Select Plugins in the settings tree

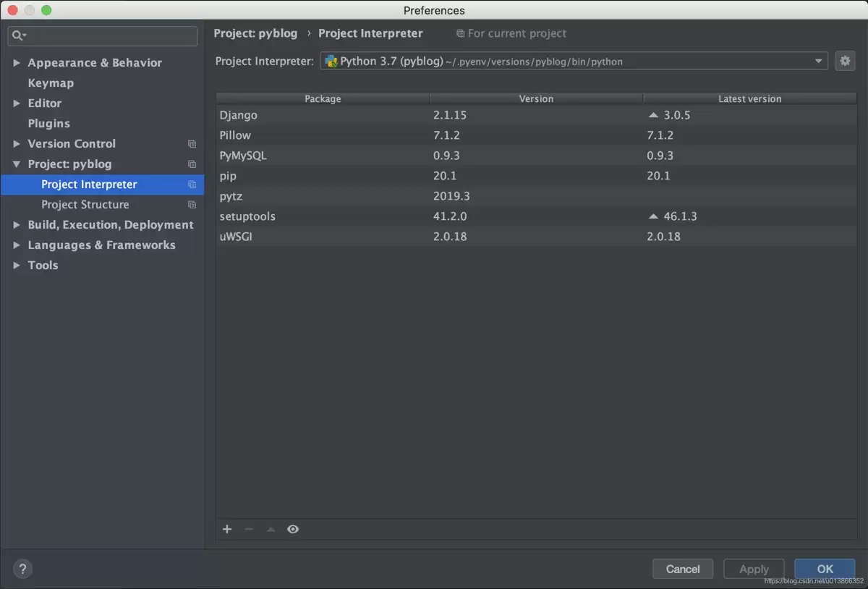[49, 124]
